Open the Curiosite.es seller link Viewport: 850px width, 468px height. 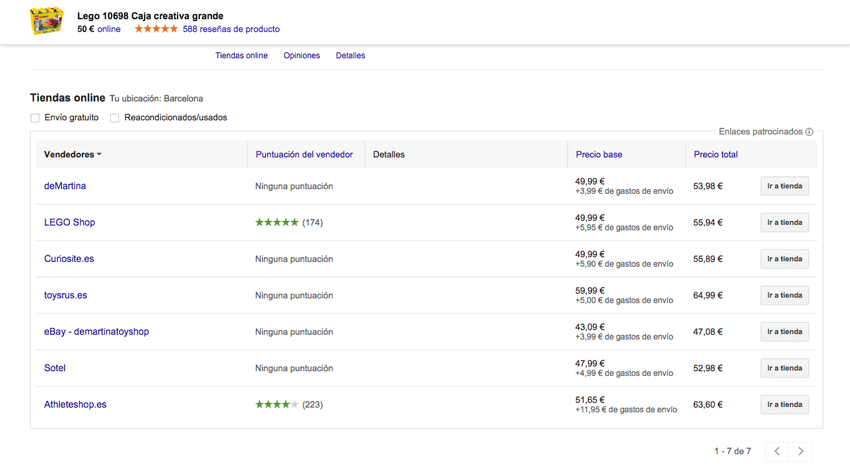click(x=69, y=259)
